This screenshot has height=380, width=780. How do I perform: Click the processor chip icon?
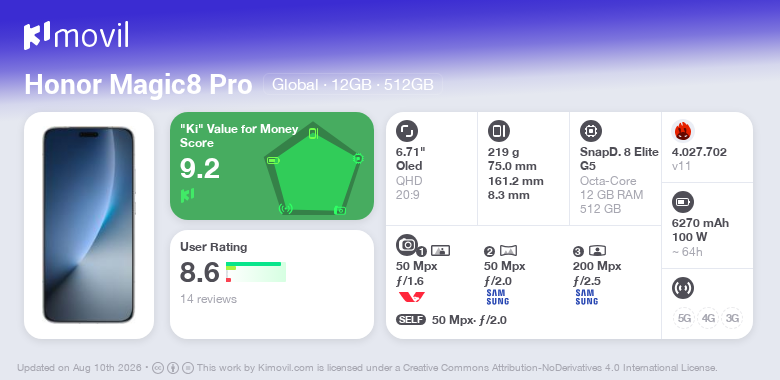[x=591, y=131]
